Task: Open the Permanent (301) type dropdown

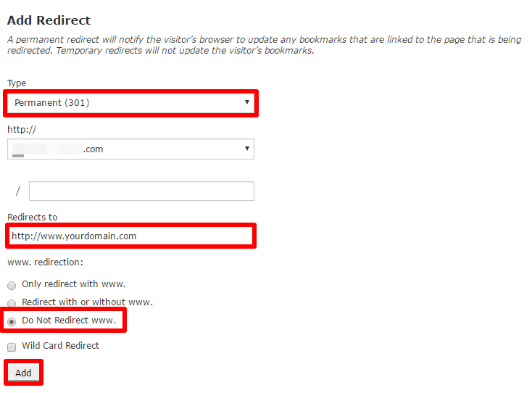Action: pyautogui.click(x=130, y=103)
